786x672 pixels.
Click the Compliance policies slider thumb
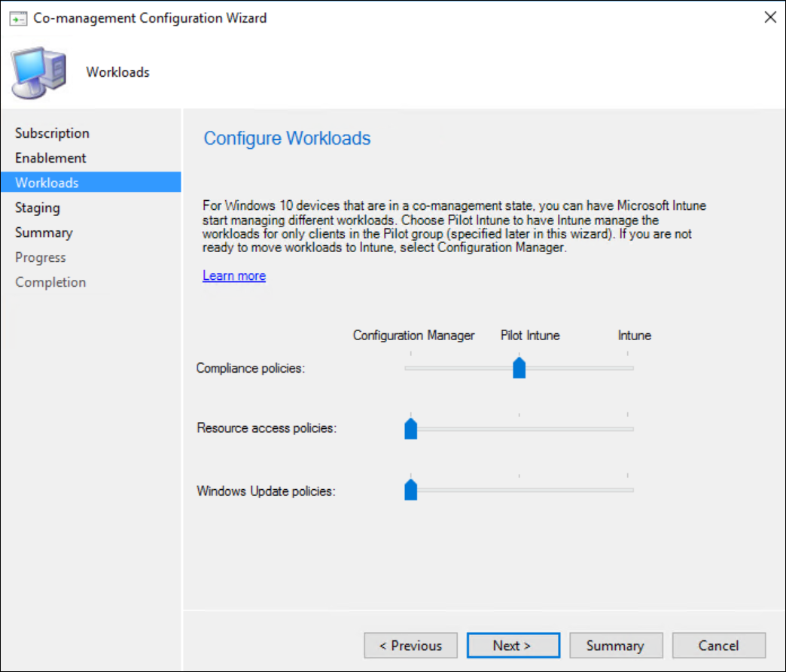tap(519, 368)
